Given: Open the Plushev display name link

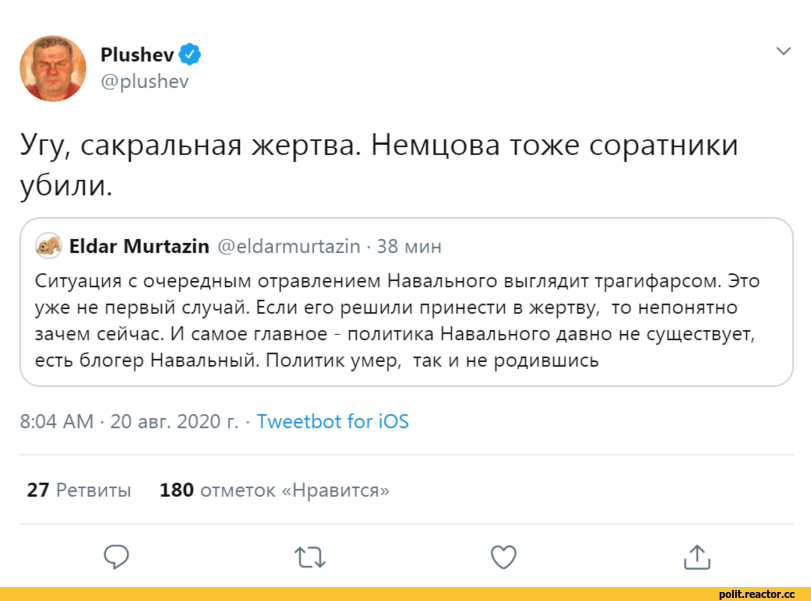Looking at the screenshot, I should click(137, 53).
